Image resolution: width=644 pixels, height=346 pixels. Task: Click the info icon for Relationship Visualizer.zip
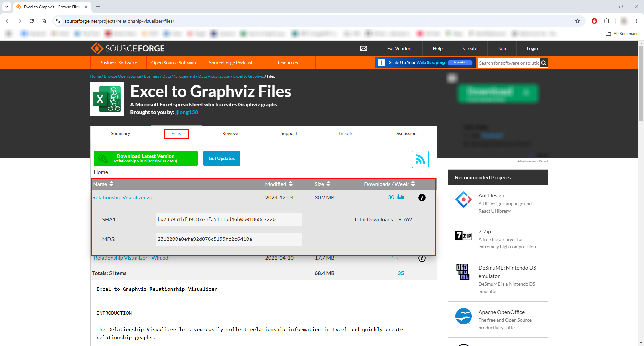(422, 198)
